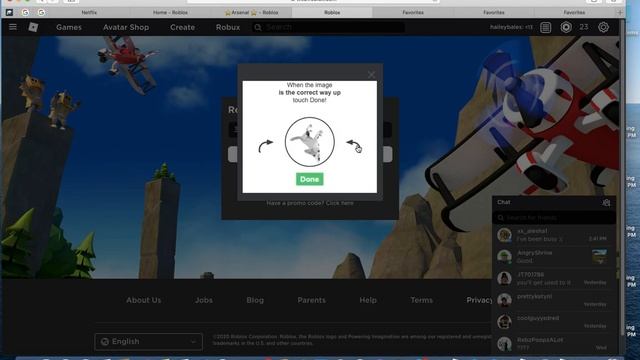Open the Help footer link
This screenshot has height=360, width=640.
point(368,300)
